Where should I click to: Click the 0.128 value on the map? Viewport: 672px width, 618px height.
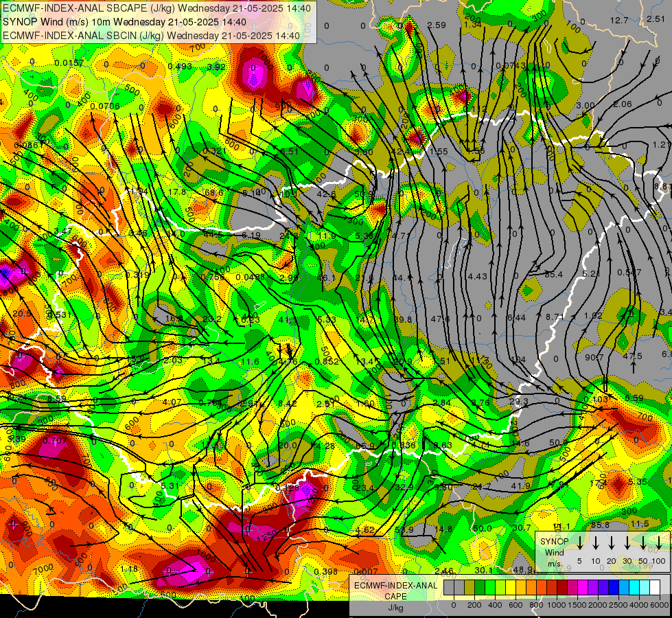[287, 488]
